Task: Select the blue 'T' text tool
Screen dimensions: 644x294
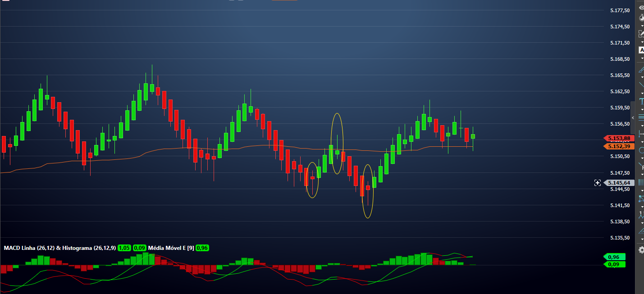Action: pos(641,101)
